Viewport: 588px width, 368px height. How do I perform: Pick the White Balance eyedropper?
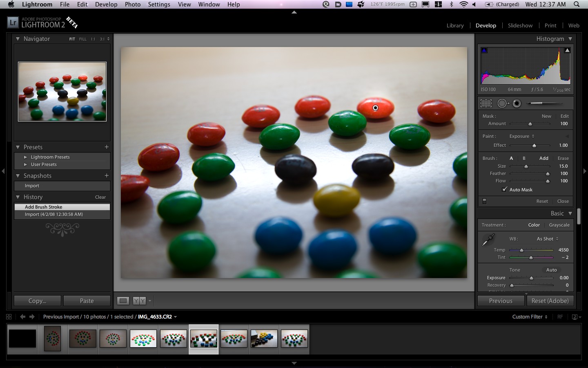pos(488,240)
